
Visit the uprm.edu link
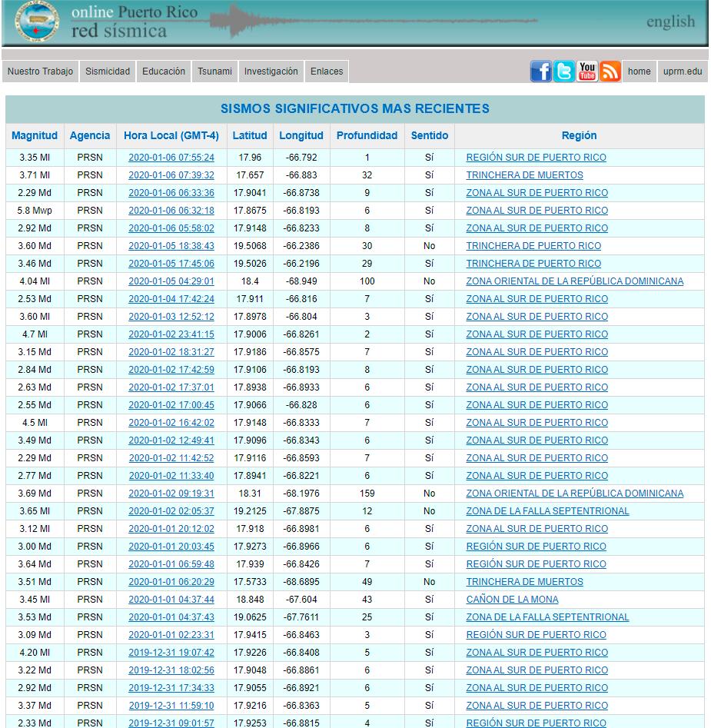682,71
